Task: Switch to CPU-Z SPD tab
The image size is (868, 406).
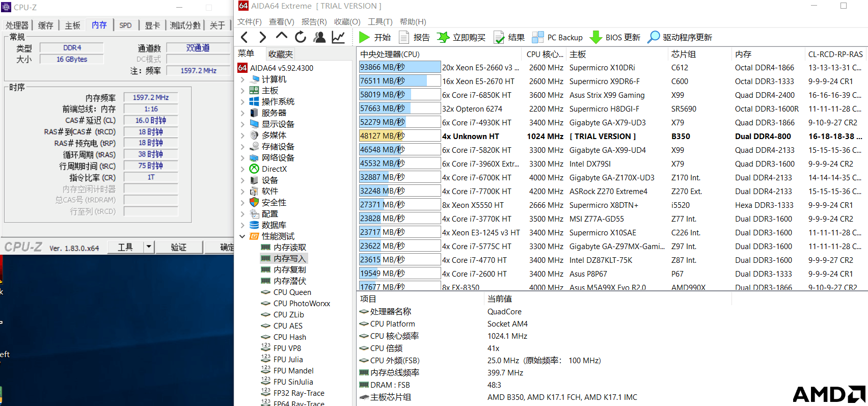Action: 125,25
